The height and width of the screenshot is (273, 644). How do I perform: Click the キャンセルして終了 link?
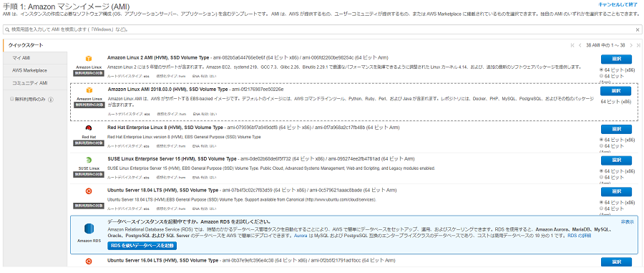[x=618, y=5]
